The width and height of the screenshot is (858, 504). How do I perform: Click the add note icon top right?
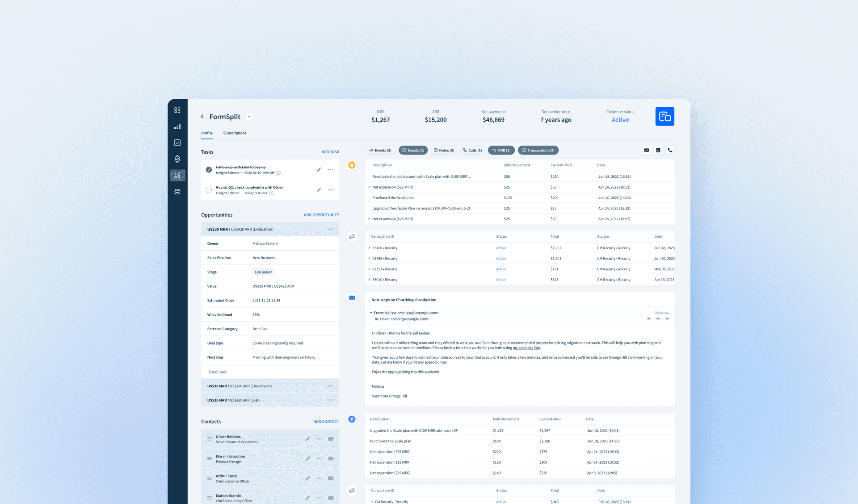pos(658,150)
